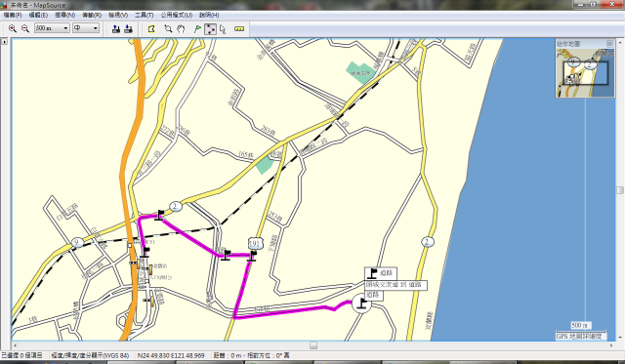This screenshot has width=625, height=364.
Task: Click the road 191 shield marker
Action: point(254,243)
